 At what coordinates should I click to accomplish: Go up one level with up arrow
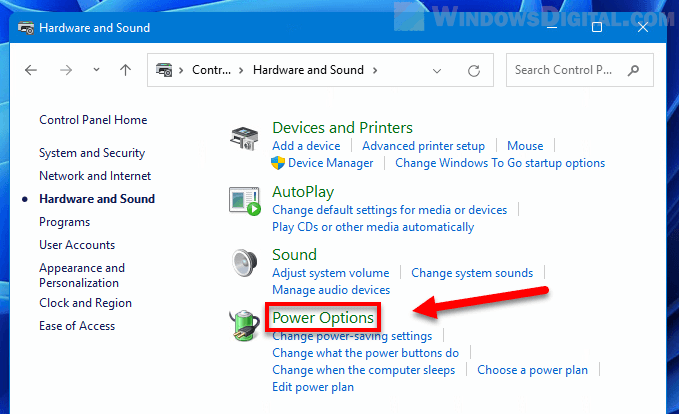tap(125, 70)
